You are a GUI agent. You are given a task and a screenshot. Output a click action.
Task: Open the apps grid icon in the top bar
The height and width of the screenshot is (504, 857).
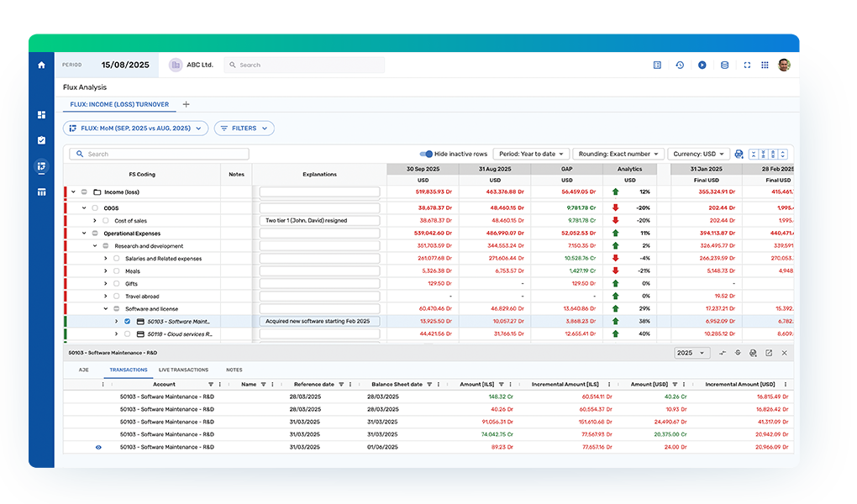click(x=765, y=65)
